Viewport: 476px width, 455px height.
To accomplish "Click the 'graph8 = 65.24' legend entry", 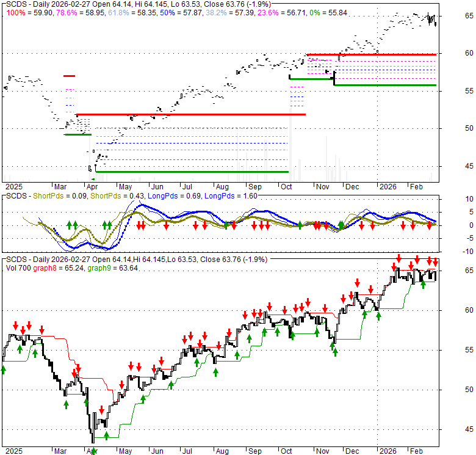I will point(58,268).
